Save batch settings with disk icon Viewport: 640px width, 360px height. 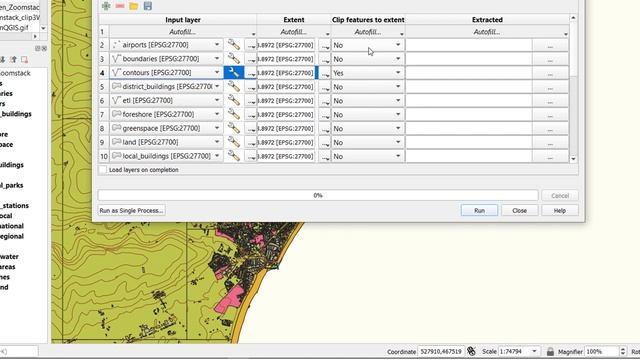[x=148, y=6]
